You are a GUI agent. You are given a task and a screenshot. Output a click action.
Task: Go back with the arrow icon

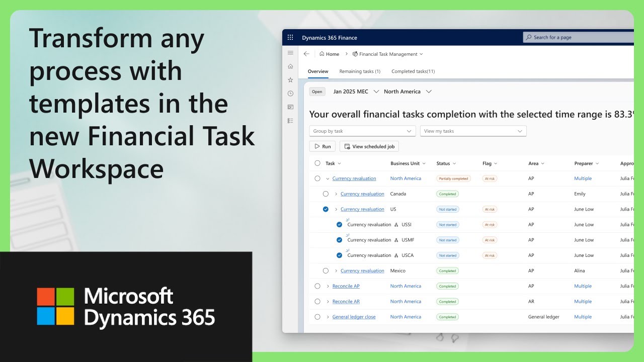(306, 54)
